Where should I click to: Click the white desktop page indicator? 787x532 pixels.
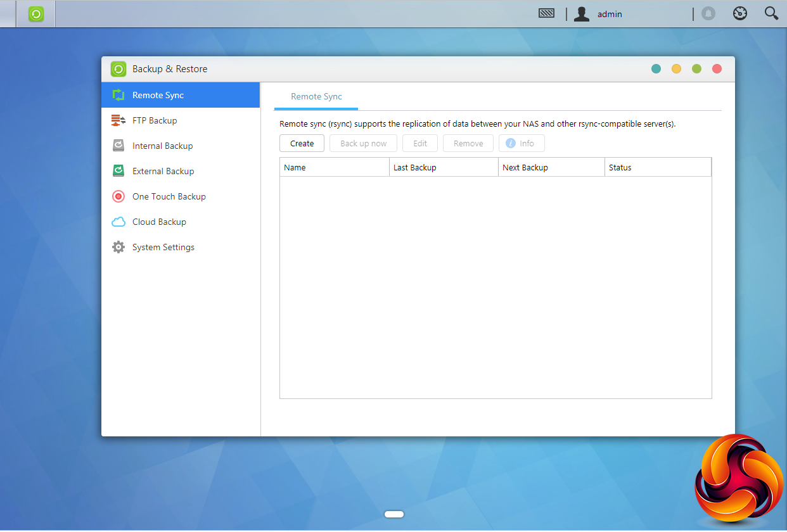coord(394,514)
